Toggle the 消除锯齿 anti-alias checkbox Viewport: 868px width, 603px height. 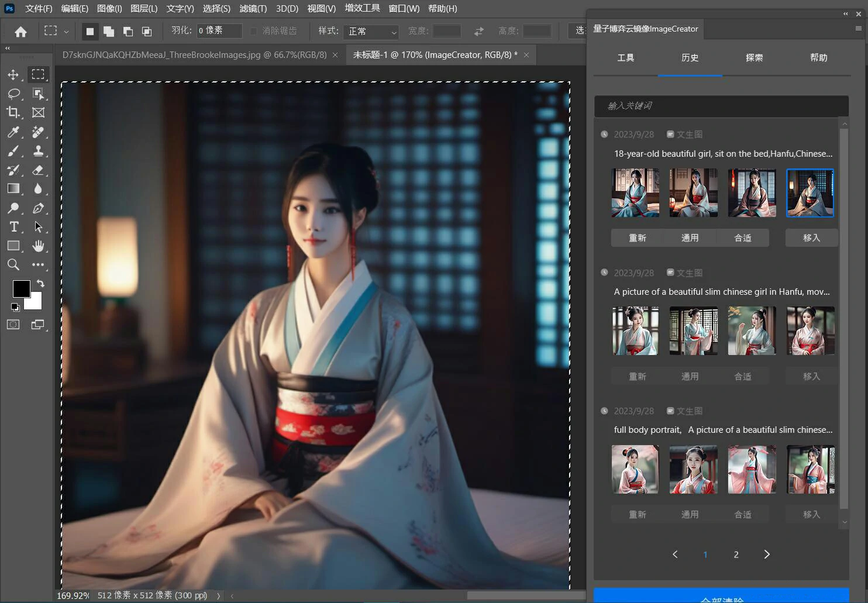coord(253,31)
